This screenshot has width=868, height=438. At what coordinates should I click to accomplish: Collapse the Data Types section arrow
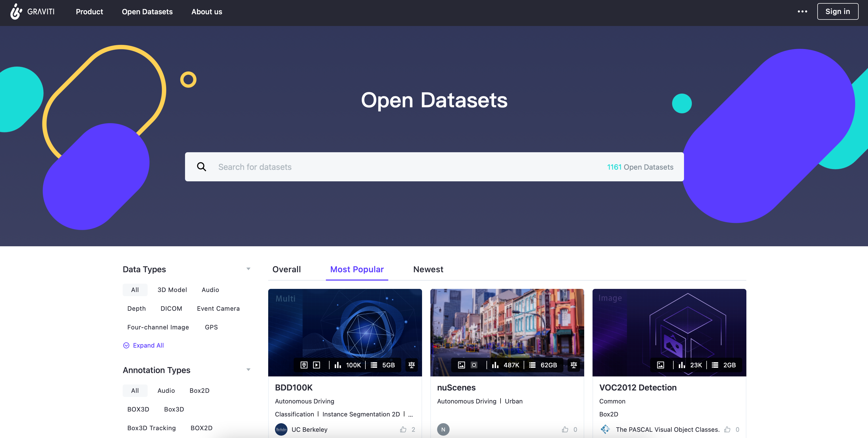248,269
